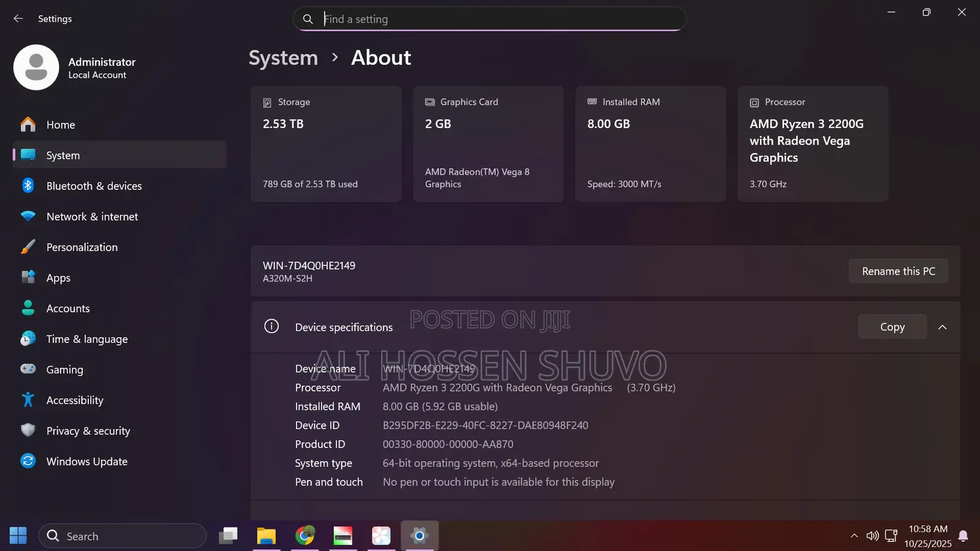Click the volume icon in the taskbar

872,536
